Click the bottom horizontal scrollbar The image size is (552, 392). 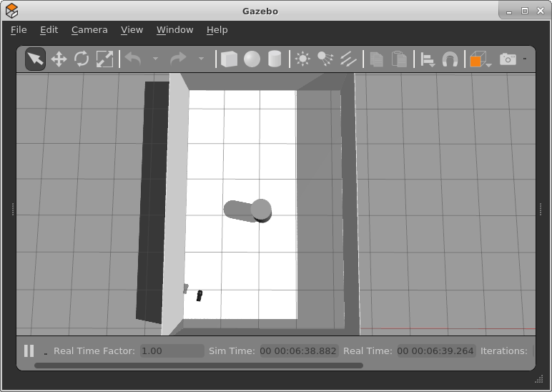199,366
